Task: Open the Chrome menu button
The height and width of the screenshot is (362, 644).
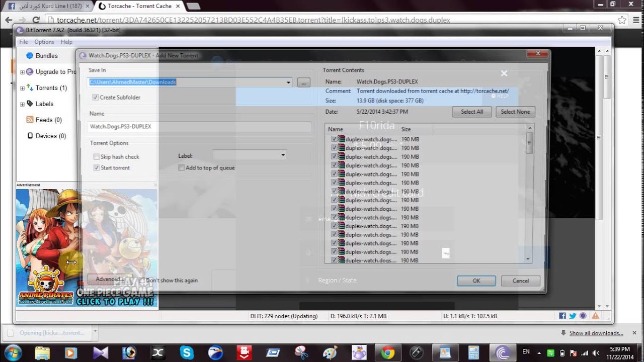Action: click(x=635, y=20)
